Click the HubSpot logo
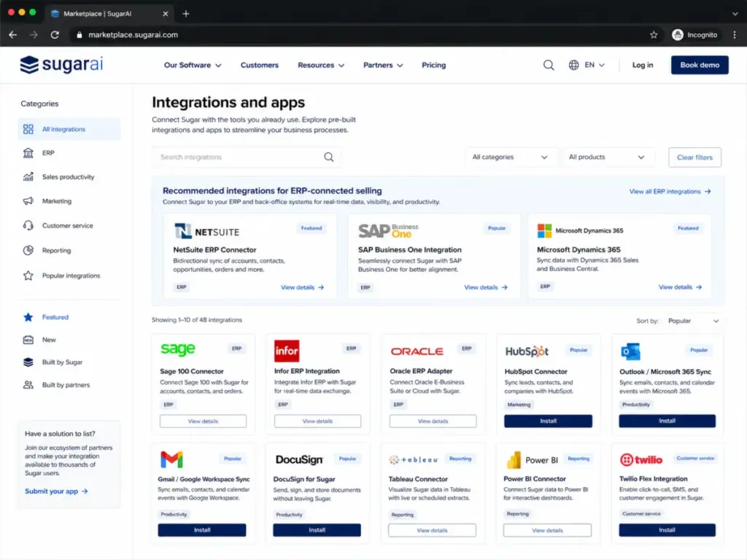This screenshot has width=747, height=560. tap(527, 351)
